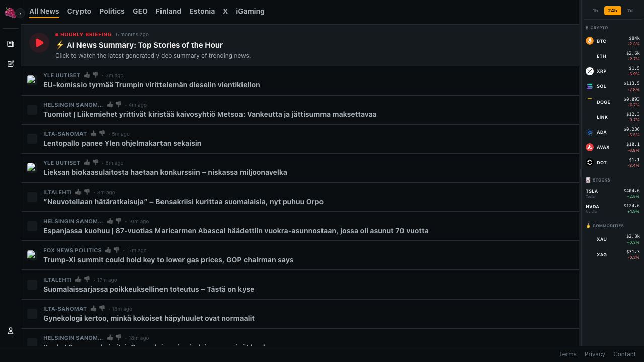Dislike the Maricarmen Abascal story

[x=119, y=221]
